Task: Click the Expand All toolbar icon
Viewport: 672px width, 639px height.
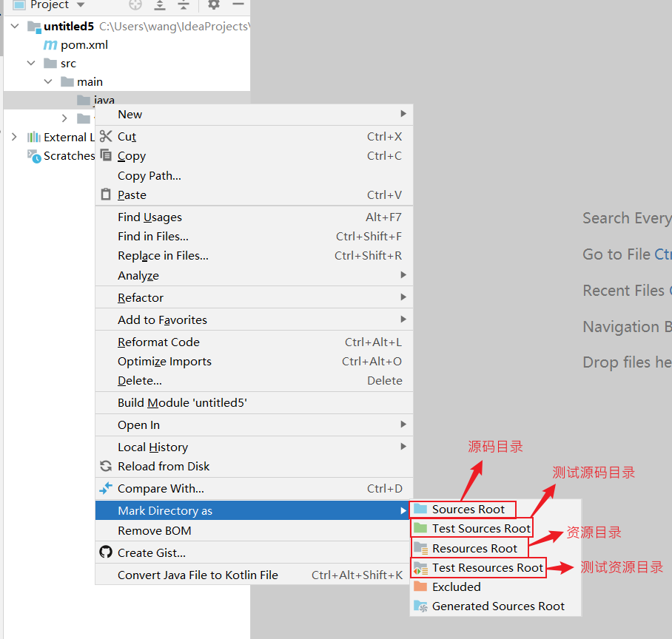Action: (160, 4)
